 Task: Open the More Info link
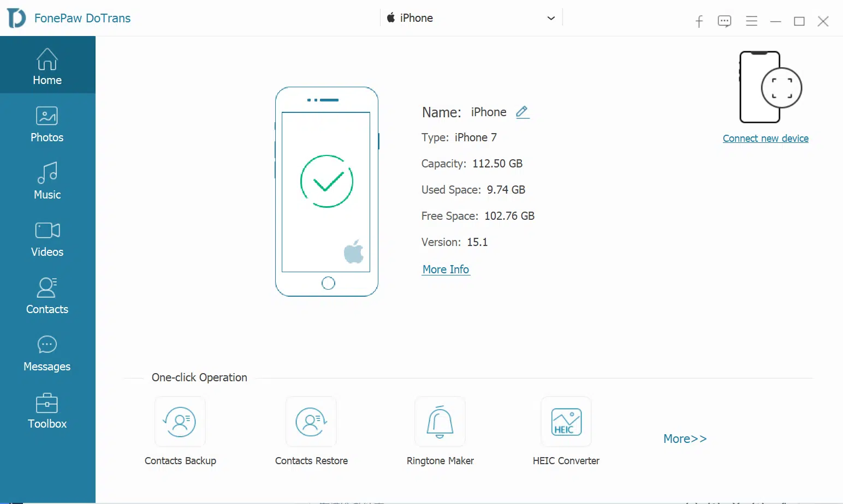coord(446,269)
